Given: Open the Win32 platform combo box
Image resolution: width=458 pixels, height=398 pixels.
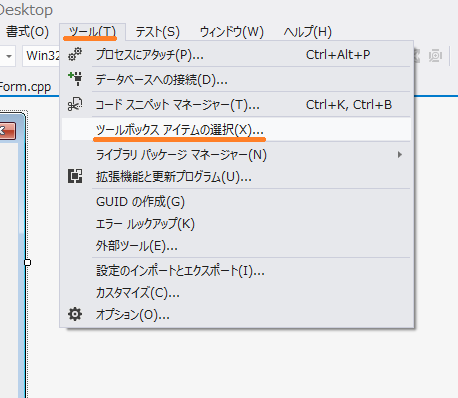Looking at the screenshot, I should [x=41, y=56].
